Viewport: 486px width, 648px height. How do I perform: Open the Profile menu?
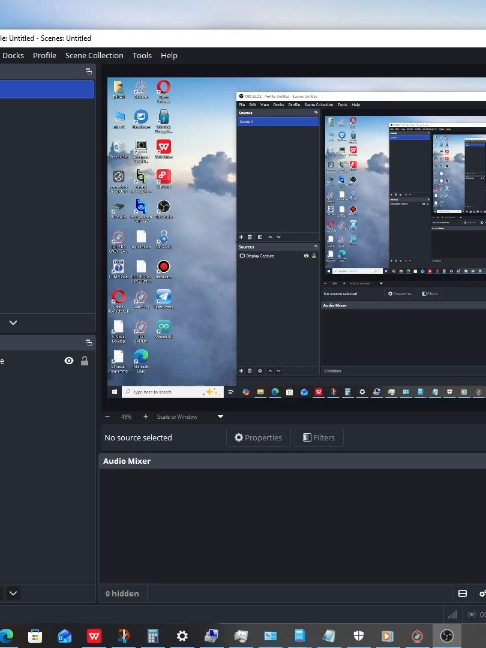click(x=45, y=55)
